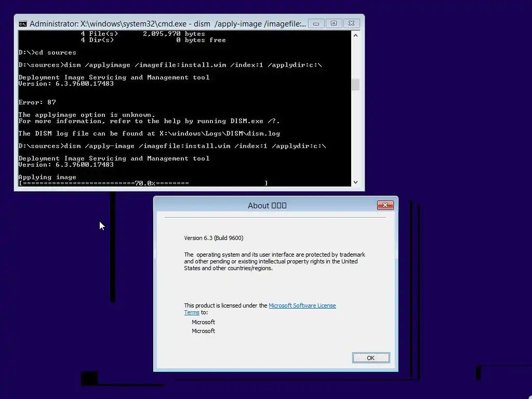Click 'For more information, refer to the help' line

tap(149, 121)
